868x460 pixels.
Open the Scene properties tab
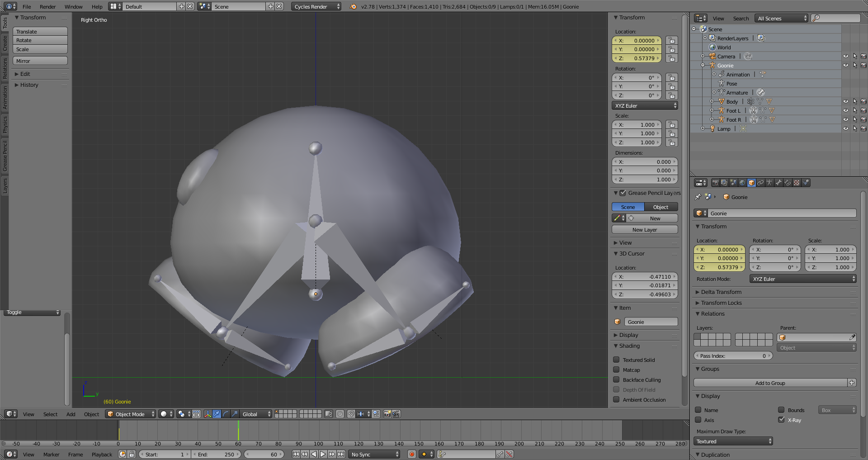pyautogui.click(x=733, y=183)
